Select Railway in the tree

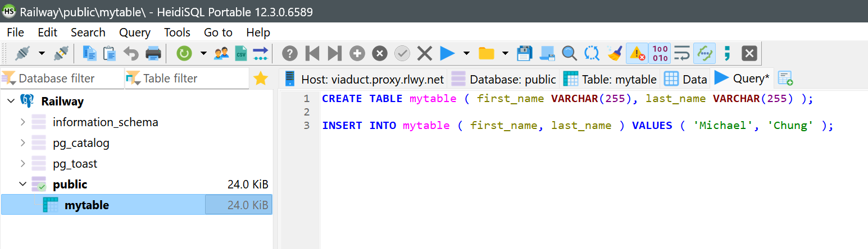click(62, 102)
